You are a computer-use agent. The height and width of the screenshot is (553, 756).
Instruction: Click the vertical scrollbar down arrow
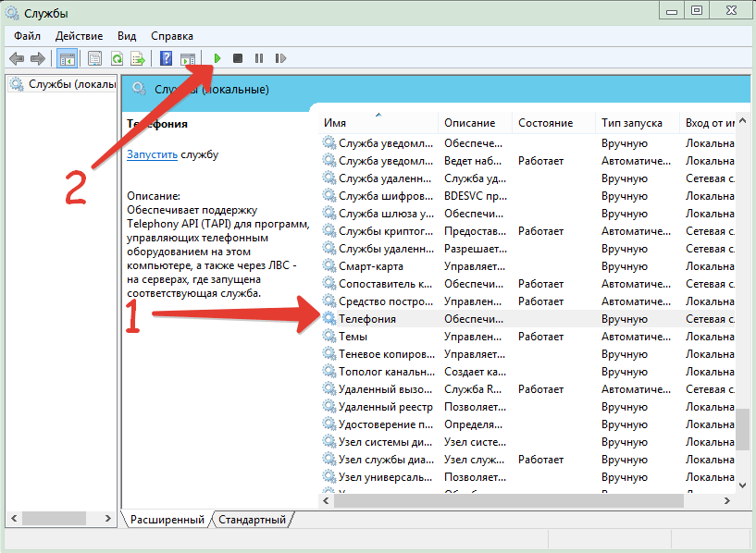(742, 483)
